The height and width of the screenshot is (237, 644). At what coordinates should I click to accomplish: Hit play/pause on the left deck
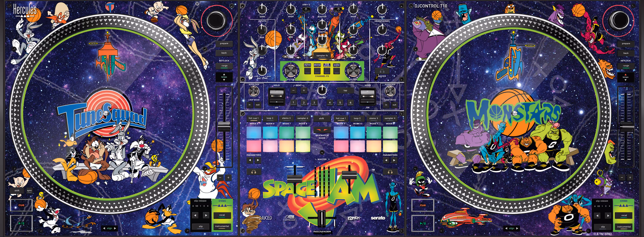point(21,223)
